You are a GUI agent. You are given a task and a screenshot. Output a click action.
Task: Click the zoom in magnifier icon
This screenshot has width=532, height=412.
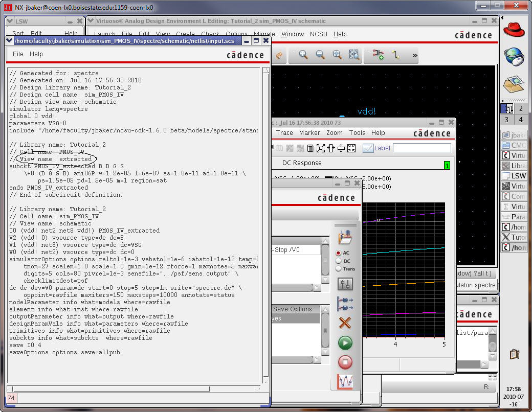pyautogui.click(x=303, y=55)
